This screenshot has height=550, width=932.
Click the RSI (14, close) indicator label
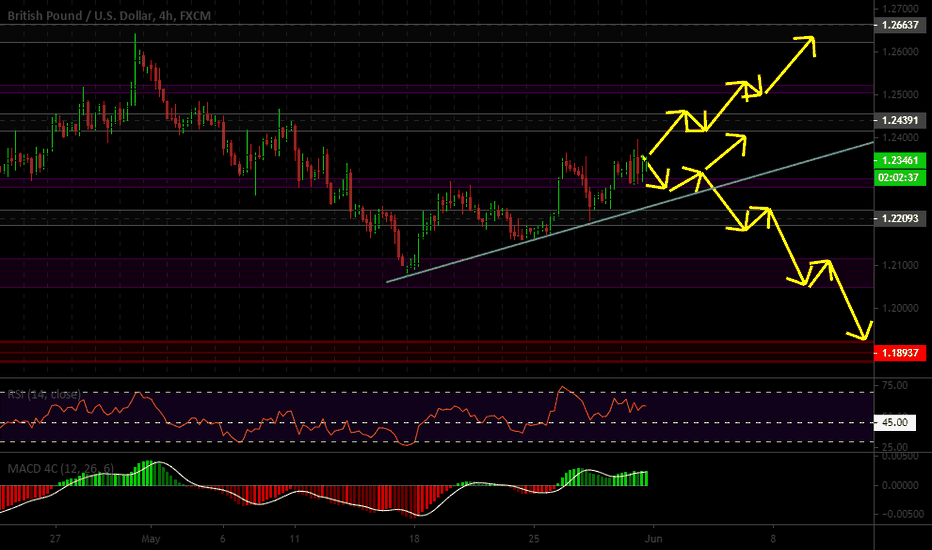click(x=44, y=394)
